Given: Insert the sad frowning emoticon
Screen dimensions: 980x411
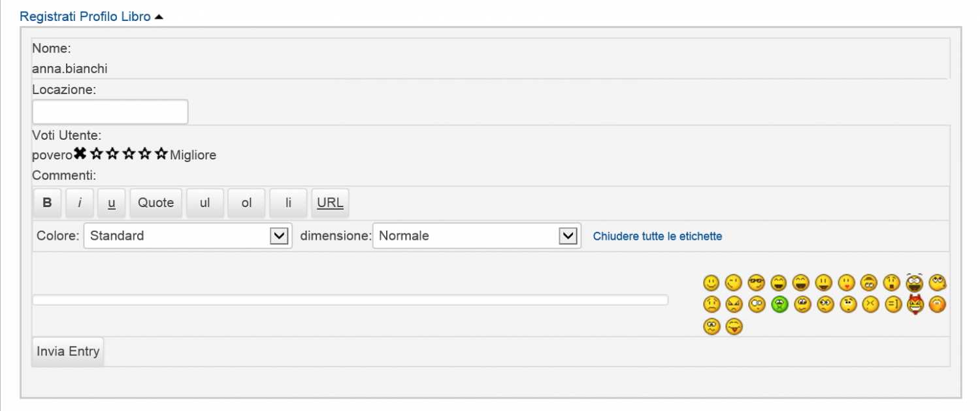Looking at the screenshot, I should 711,304.
